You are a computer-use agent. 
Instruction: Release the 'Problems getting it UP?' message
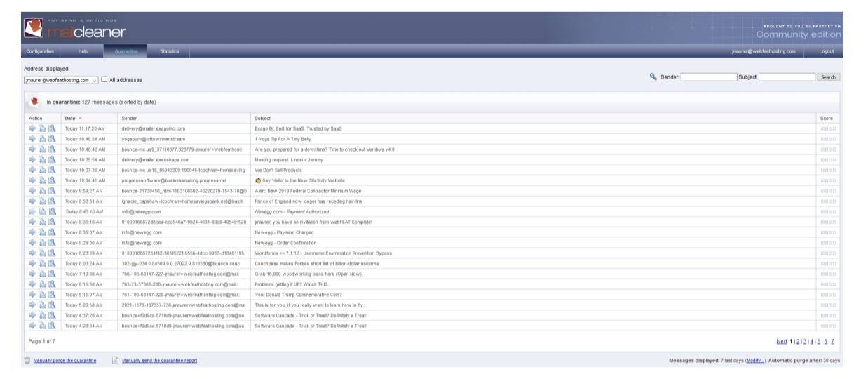click(32, 284)
